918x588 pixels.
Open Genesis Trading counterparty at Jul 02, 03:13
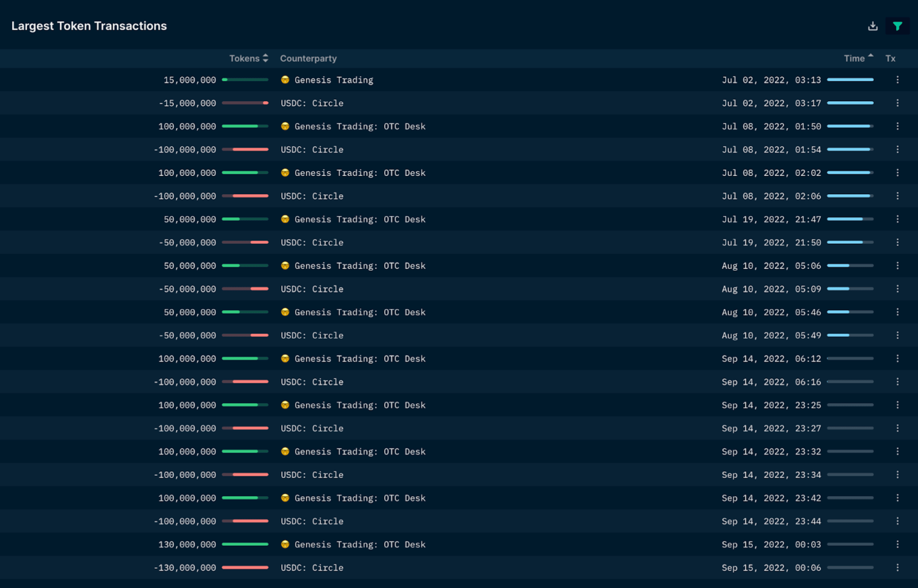[x=334, y=80]
